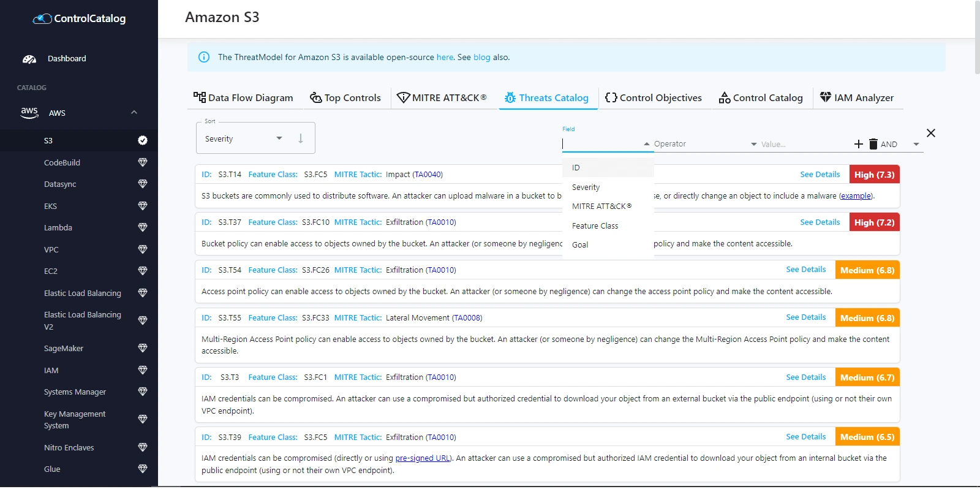This screenshot has width=980, height=489.
Task: Click the Value input field
Action: point(805,144)
